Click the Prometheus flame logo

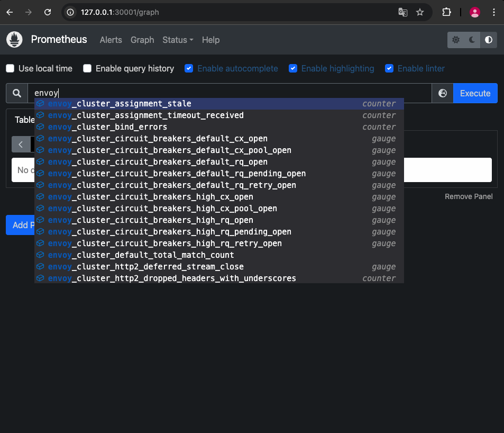(14, 40)
